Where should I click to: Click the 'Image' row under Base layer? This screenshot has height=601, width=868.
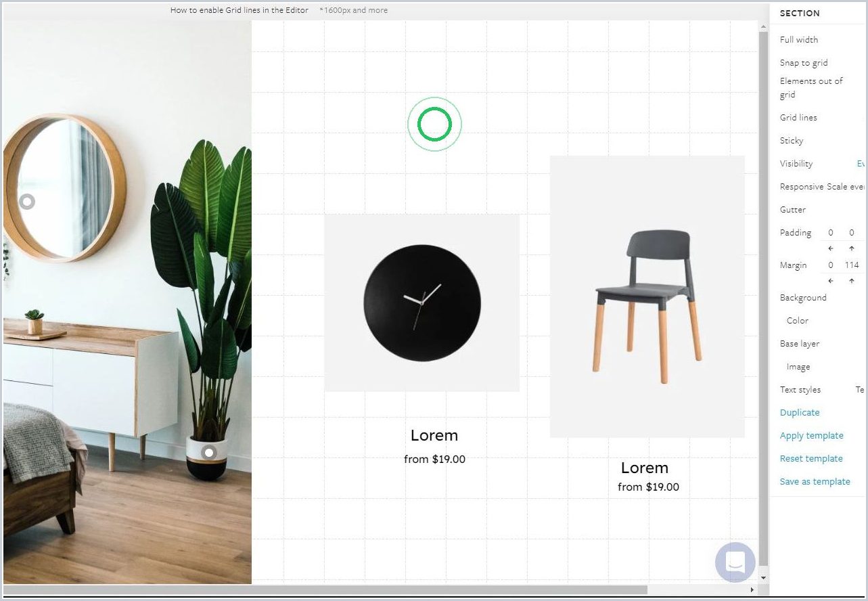click(x=798, y=367)
